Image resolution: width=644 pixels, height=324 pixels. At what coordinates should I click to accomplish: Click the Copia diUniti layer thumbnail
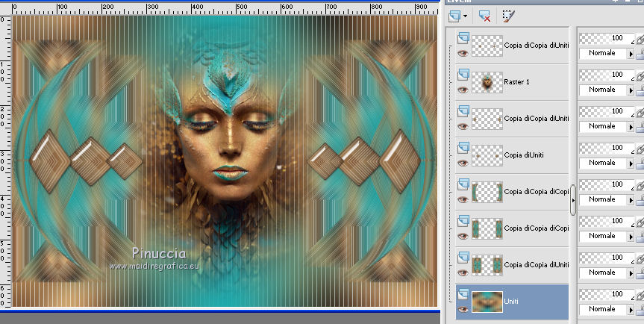[x=487, y=155]
